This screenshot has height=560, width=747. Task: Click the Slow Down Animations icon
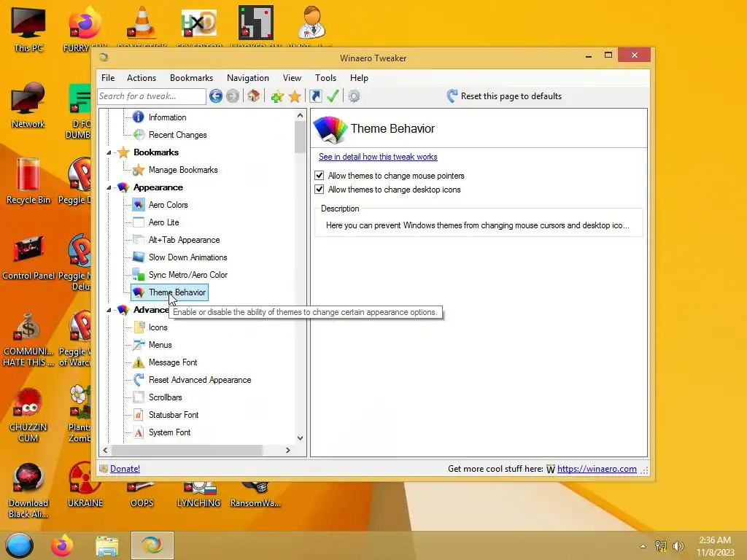coord(139,257)
